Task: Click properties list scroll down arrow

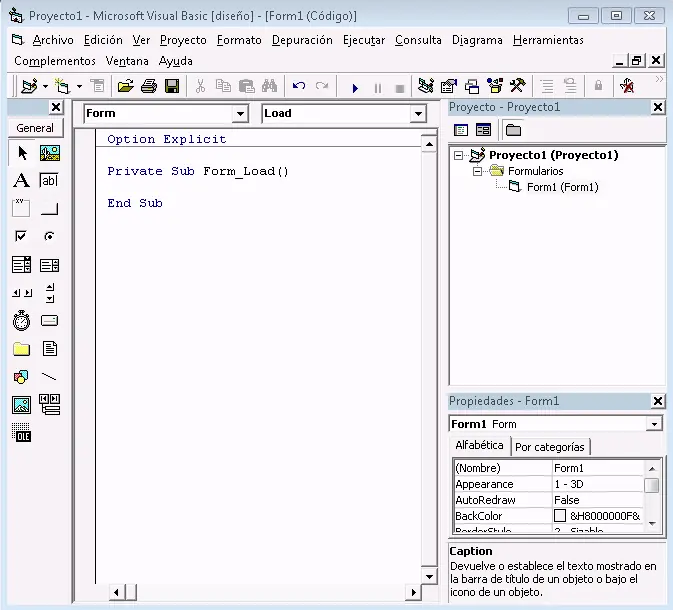Action: (652, 524)
